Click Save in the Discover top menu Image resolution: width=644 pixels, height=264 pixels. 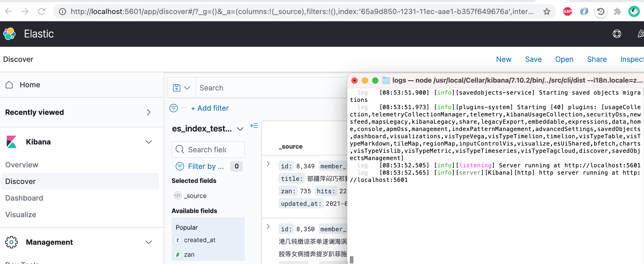pyautogui.click(x=533, y=59)
